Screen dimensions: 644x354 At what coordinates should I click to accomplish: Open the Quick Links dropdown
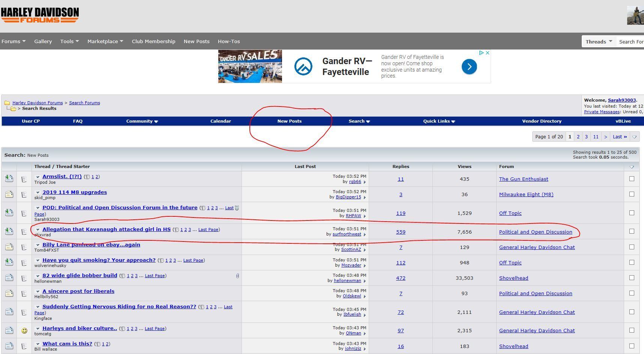point(439,121)
